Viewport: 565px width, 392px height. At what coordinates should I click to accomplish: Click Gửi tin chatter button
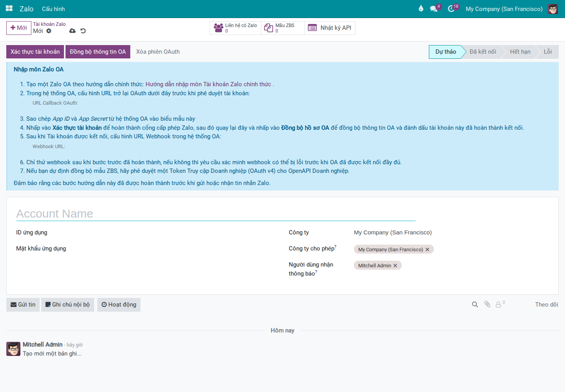(x=23, y=305)
